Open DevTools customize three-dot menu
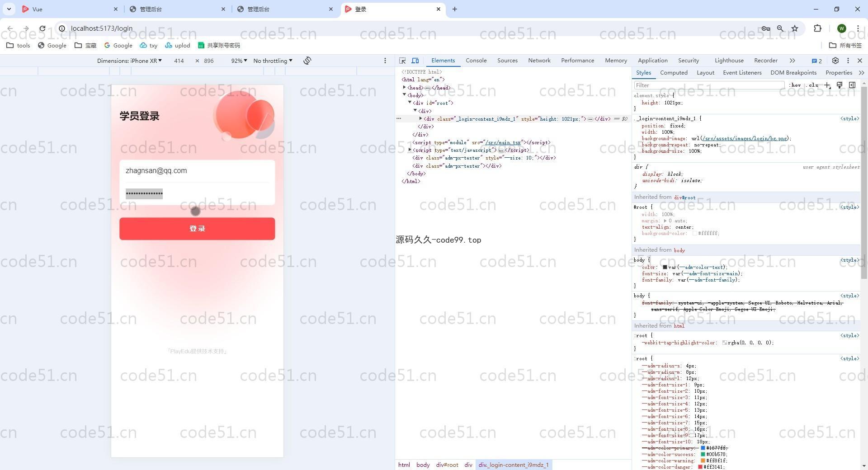The height and width of the screenshot is (470, 868). click(x=848, y=61)
